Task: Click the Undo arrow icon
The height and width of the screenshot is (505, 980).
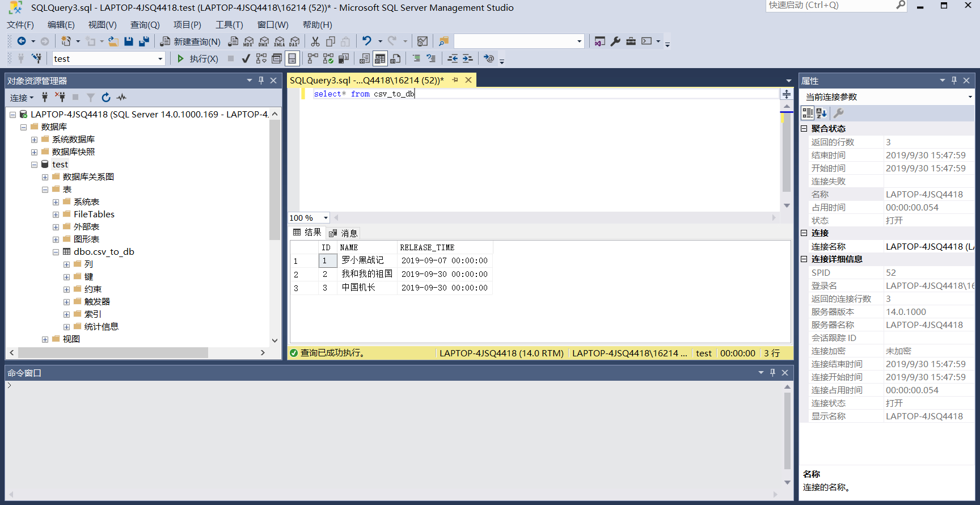Action: (x=367, y=41)
